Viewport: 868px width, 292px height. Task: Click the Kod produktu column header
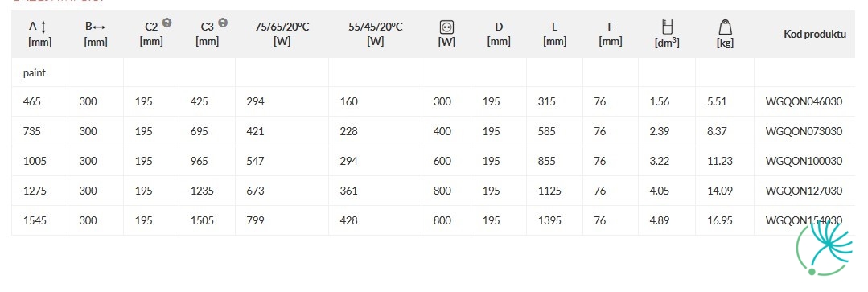815,35
